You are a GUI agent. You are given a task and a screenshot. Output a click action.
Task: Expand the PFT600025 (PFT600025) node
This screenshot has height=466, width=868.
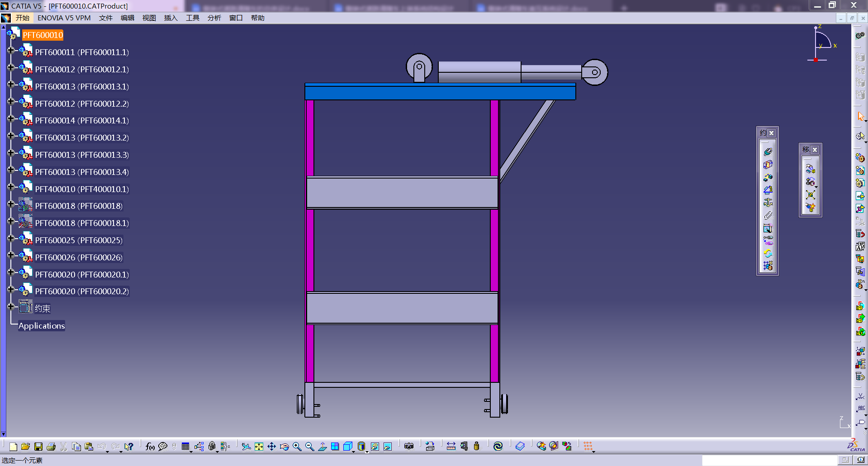tap(11, 238)
